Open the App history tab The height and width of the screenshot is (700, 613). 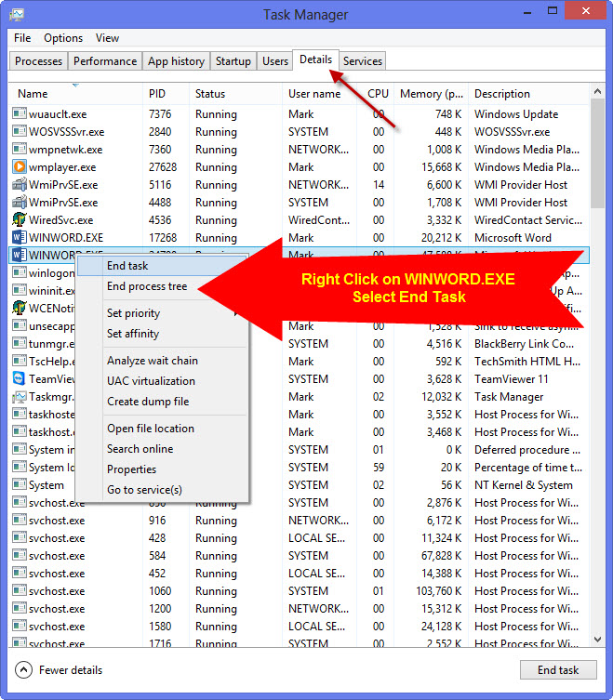pos(176,61)
